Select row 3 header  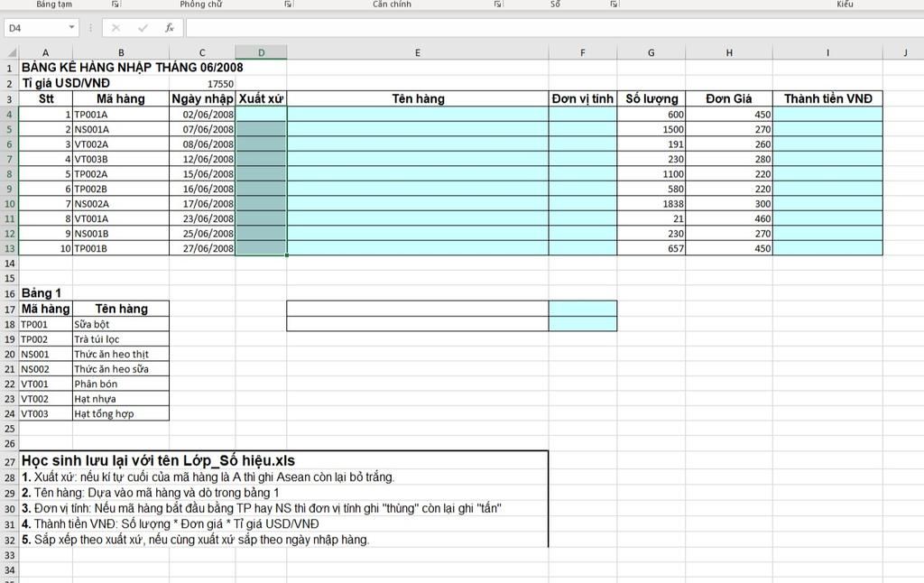point(9,99)
